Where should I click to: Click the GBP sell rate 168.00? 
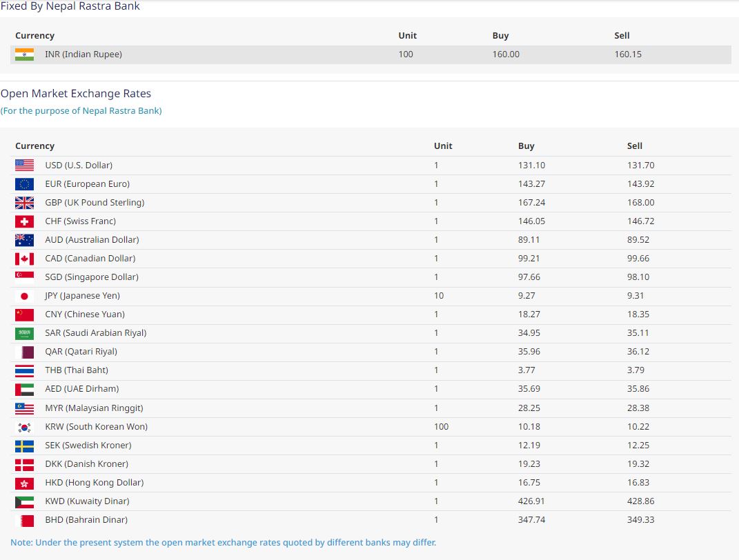click(641, 203)
